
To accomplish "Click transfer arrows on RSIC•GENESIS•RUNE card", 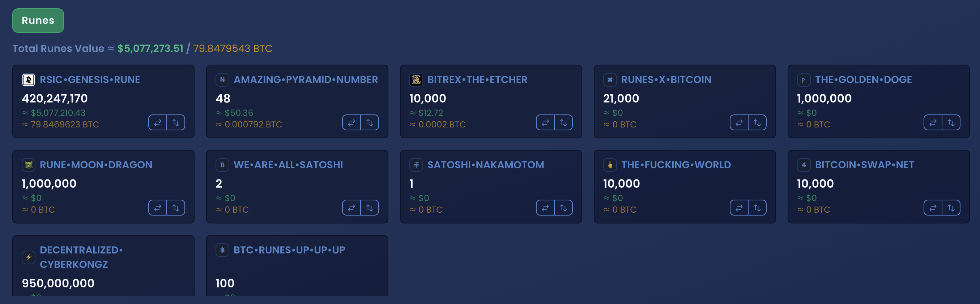I will (176, 122).
